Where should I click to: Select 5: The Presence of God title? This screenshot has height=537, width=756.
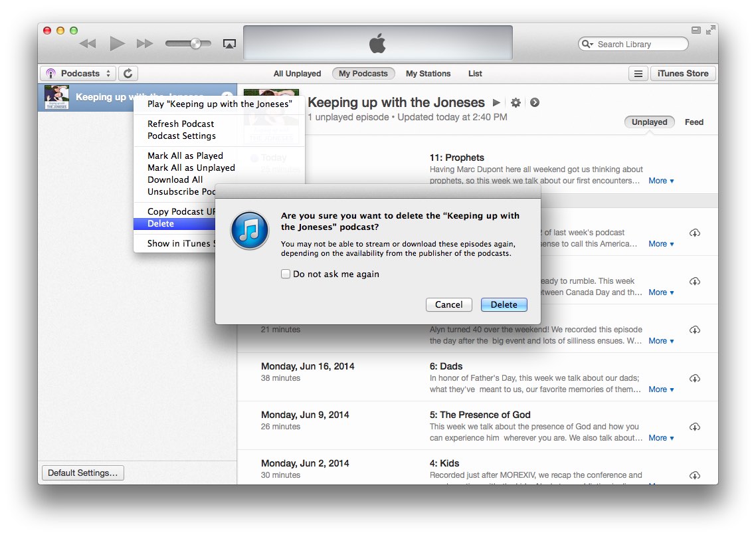(x=480, y=415)
